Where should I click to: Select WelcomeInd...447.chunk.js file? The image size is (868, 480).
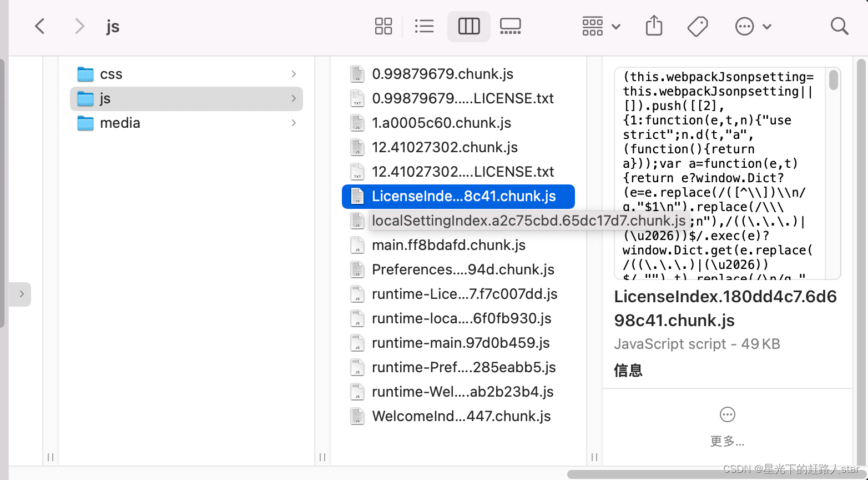458,416
